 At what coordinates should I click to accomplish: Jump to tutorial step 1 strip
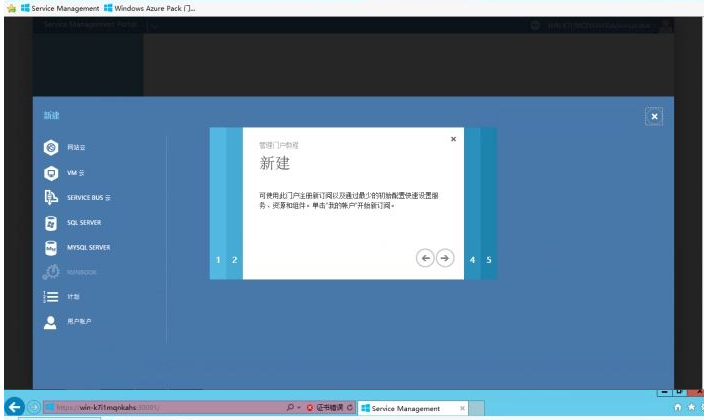pos(218,203)
